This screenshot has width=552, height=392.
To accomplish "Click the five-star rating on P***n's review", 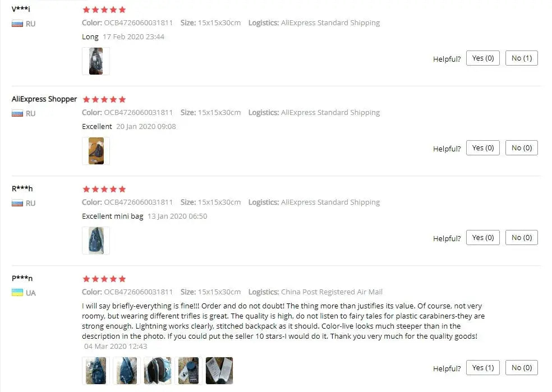I will tap(104, 279).
